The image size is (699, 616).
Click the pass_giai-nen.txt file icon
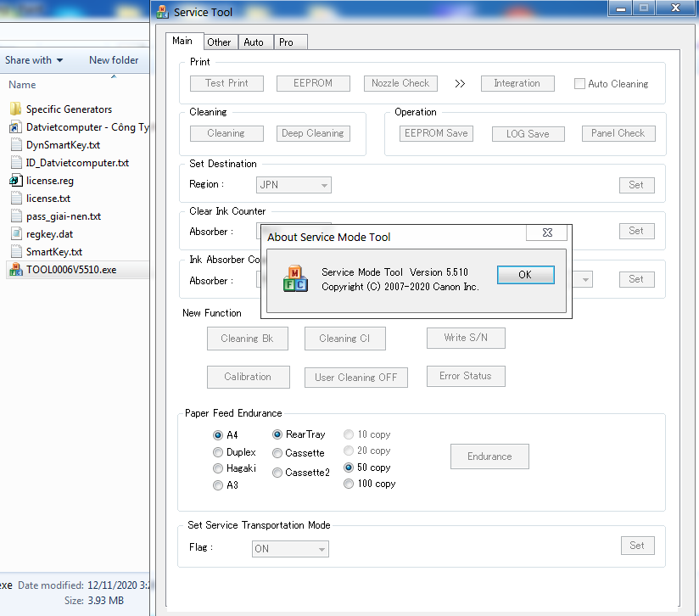coord(16,216)
